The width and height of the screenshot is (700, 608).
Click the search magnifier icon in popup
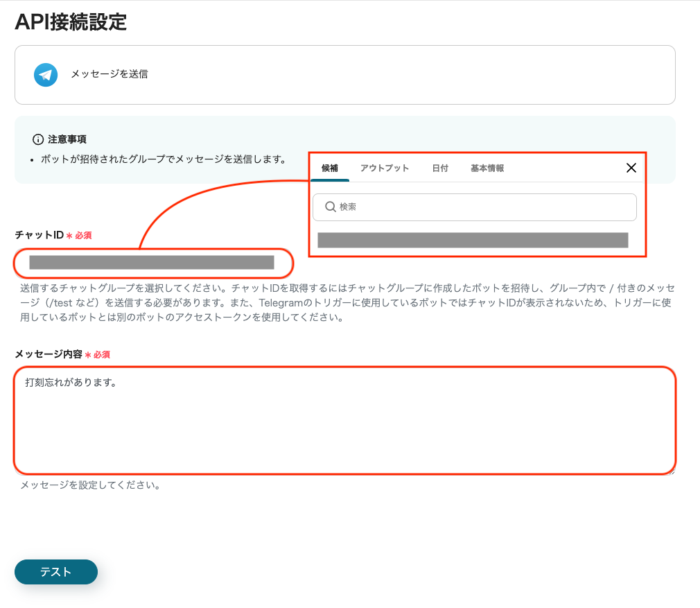(x=331, y=207)
